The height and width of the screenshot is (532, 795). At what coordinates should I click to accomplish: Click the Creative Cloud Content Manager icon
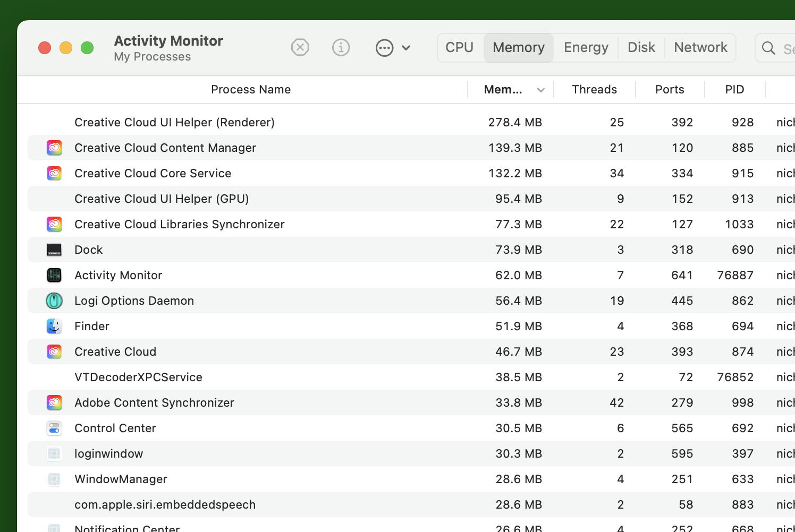click(54, 148)
